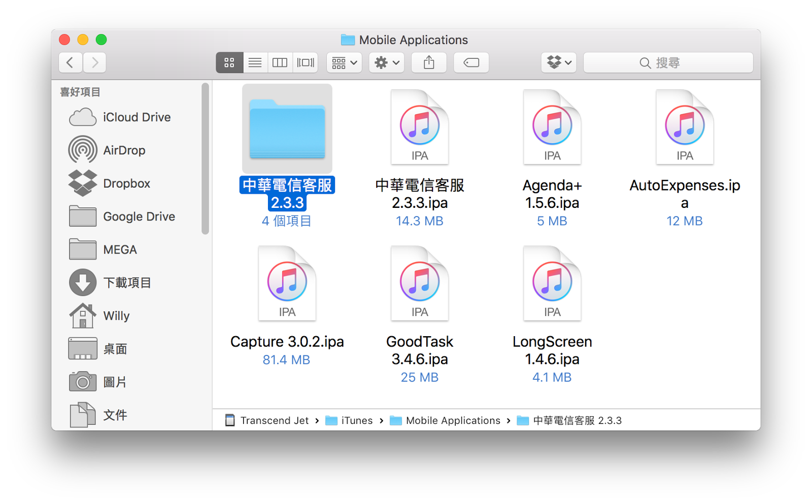Image resolution: width=812 pixels, height=504 pixels.
Task: Click Transcend Jet in the path bar
Action: pyautogui.click(x=266, y=420)
